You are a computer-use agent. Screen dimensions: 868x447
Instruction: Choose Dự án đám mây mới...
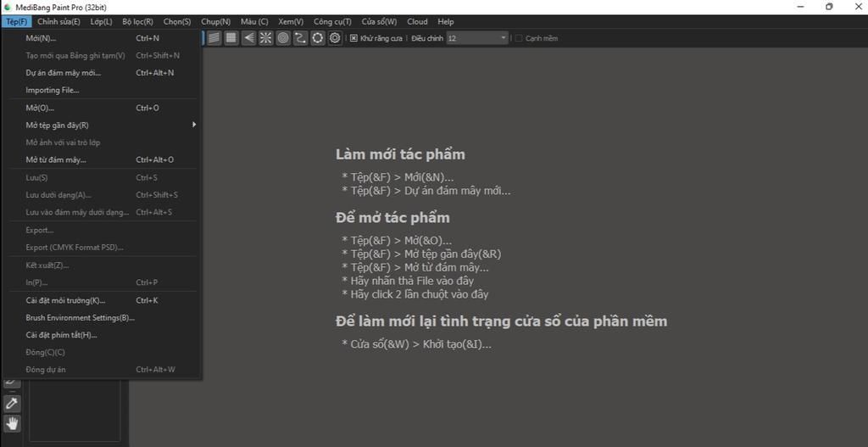point(103,73)
